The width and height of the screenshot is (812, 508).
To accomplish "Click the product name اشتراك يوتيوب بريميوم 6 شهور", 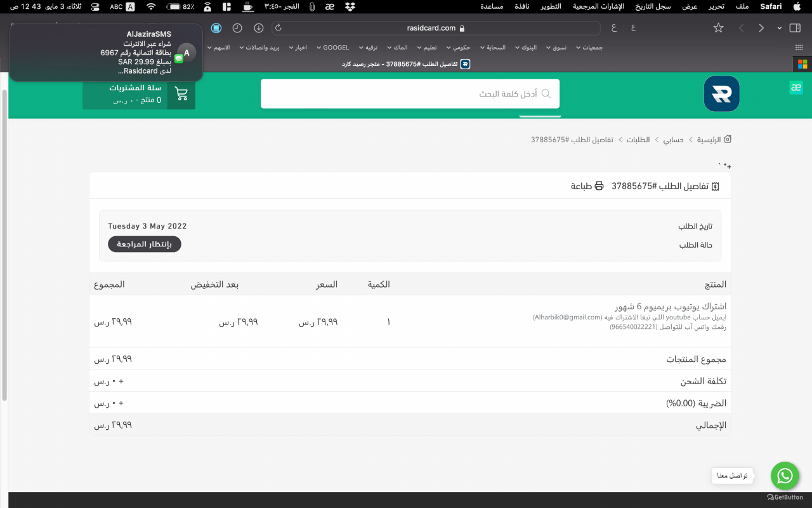I will click(671, 307).
